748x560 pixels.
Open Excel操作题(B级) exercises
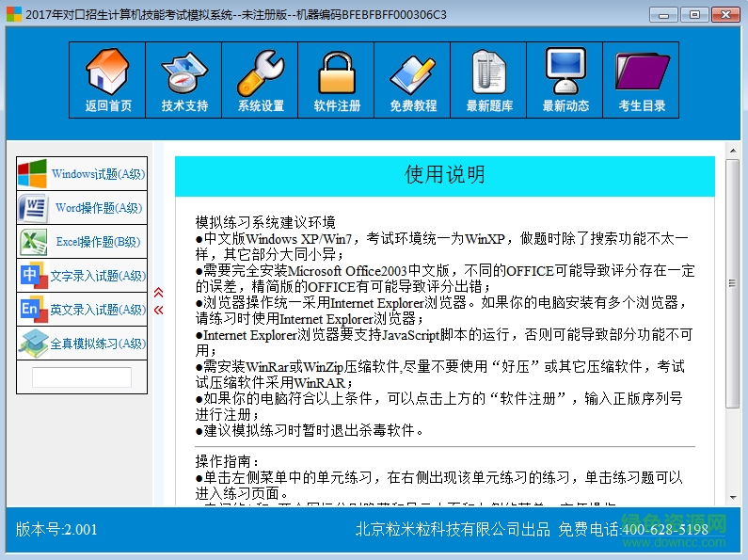(83, 242)
